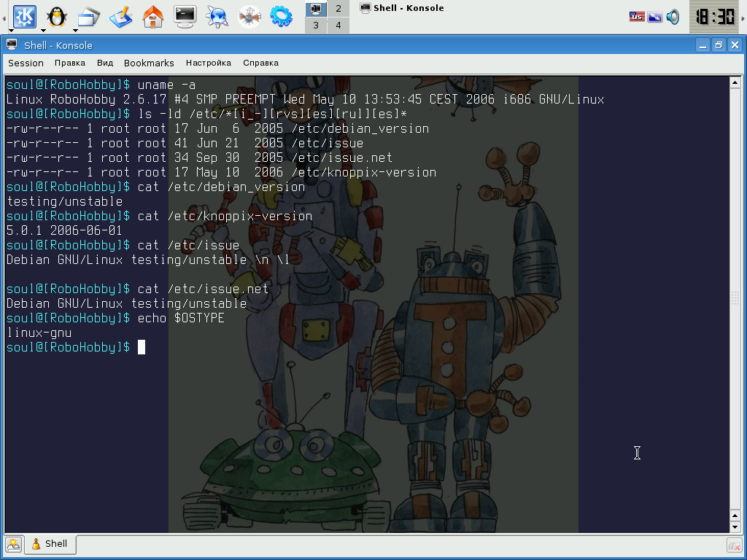This screenshot has height=560, width=747.
Task: Open the KDE K menu
Action: click(x=24, y=16)
